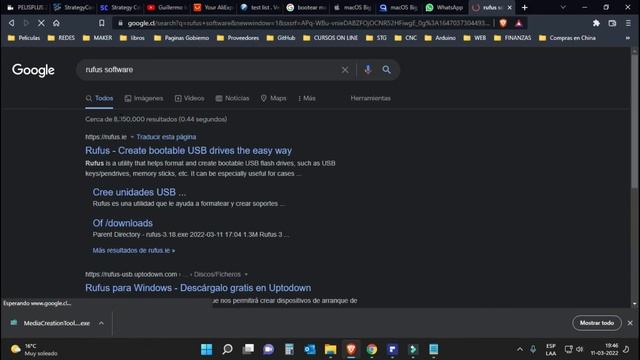The width and height of the screenshot is (640, 360).
Task: Expand Uptodown result options arrow
Action: click(x=246, y=274)
